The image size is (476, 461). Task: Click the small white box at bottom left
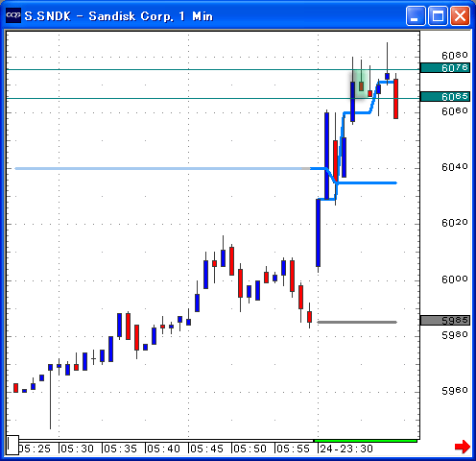(12, 445)
